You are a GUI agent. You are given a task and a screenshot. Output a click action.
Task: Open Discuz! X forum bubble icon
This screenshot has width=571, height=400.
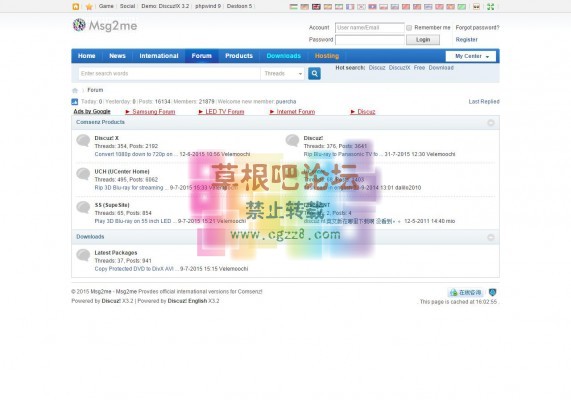pyautogui.click(x=83, y=140)
